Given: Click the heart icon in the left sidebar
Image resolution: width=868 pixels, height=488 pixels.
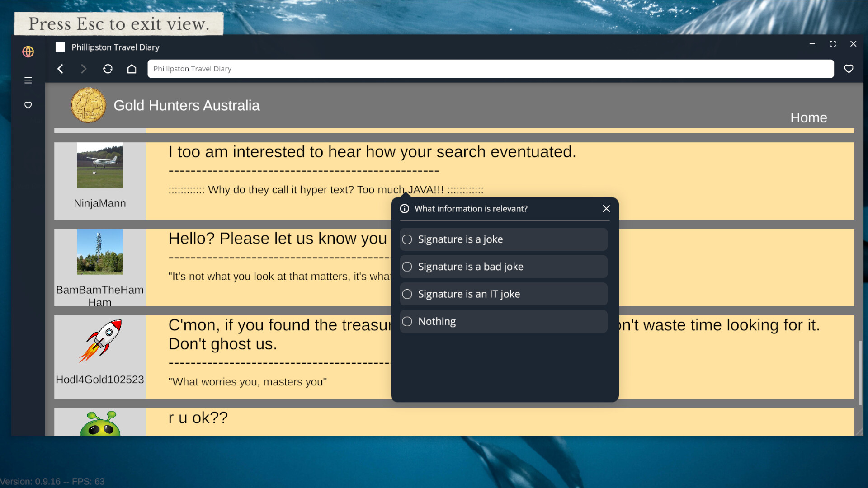Looking at the screenshot, I should pyautogui.click(x=28, y=105).
